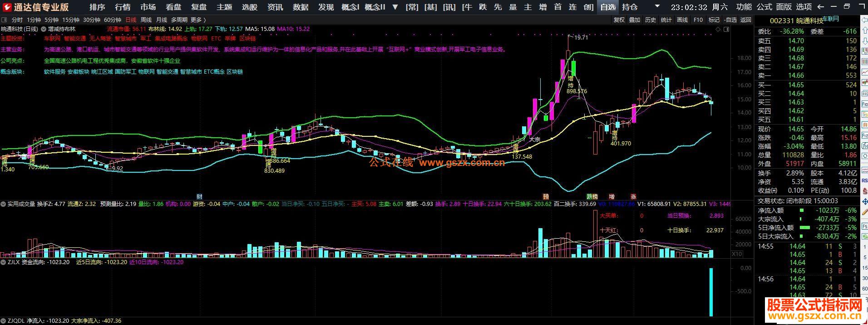868x325 pixels.
Task: Click the 历史 button
Action: point(651,20)
